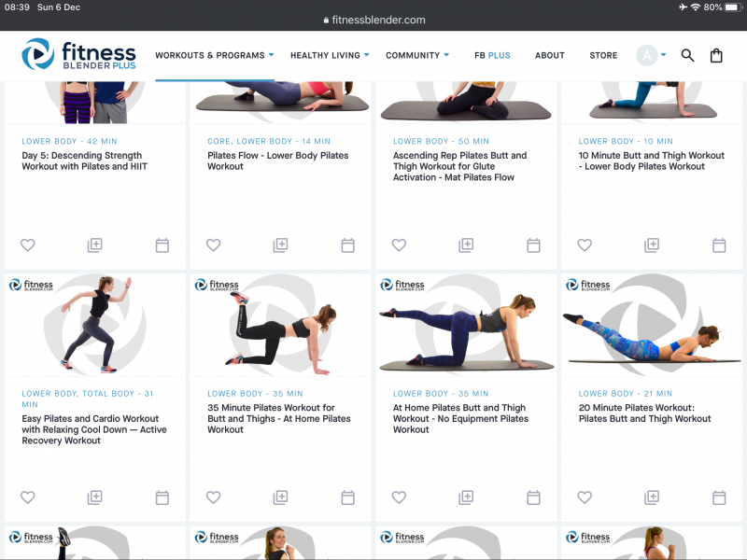Open the shopping bag cart icon
This screenshot has width=747, height=560.
(x=716, y=56)
